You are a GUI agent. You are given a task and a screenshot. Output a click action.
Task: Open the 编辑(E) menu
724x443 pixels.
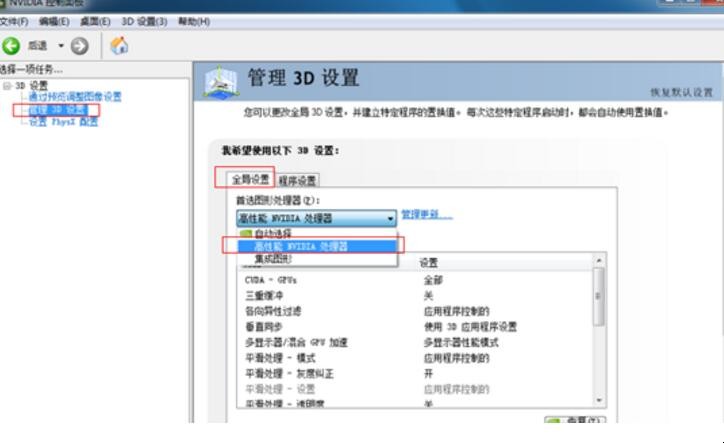[x=54, y=21]
